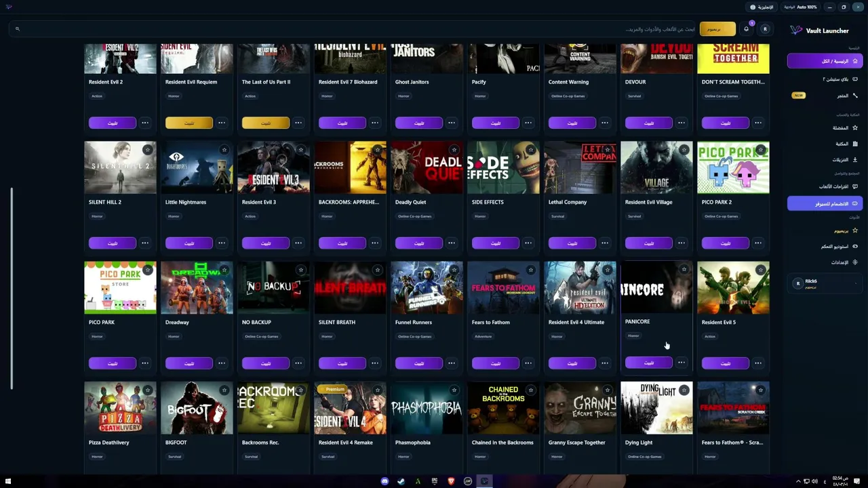Open the R user avatar in top bar
Screen dimensions: 868x488
[765, 29]
